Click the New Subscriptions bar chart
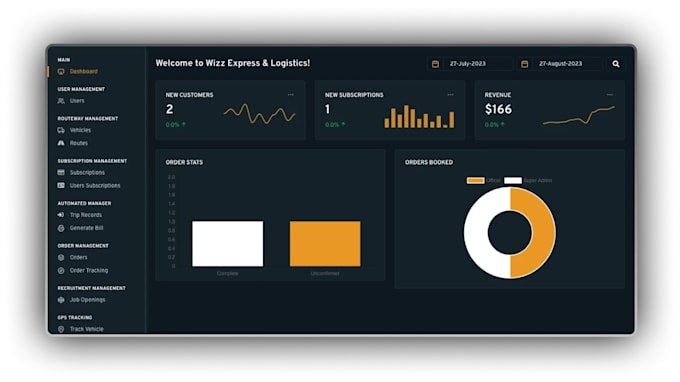This screenshot has height=382, width=680. pyautogui.click(x=419, y=117)
